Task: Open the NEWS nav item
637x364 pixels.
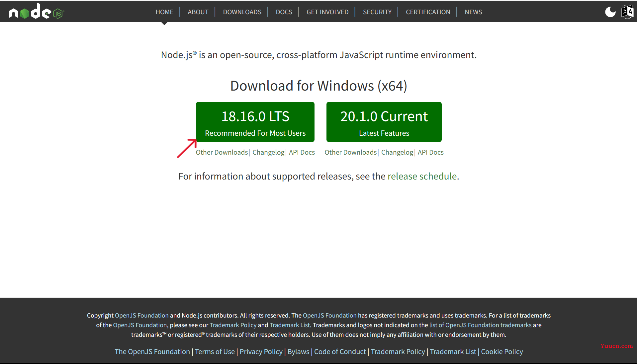Action: click(473, 12)
